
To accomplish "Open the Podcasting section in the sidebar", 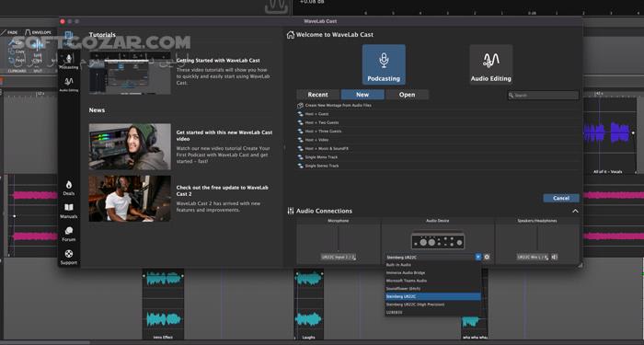I will (x=69, y=62).
